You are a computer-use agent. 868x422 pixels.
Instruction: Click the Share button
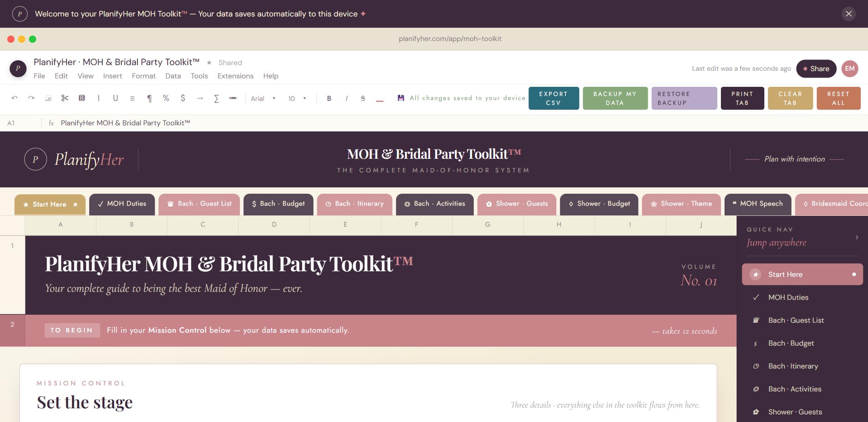pyautogui.click(x=816, y=69)
